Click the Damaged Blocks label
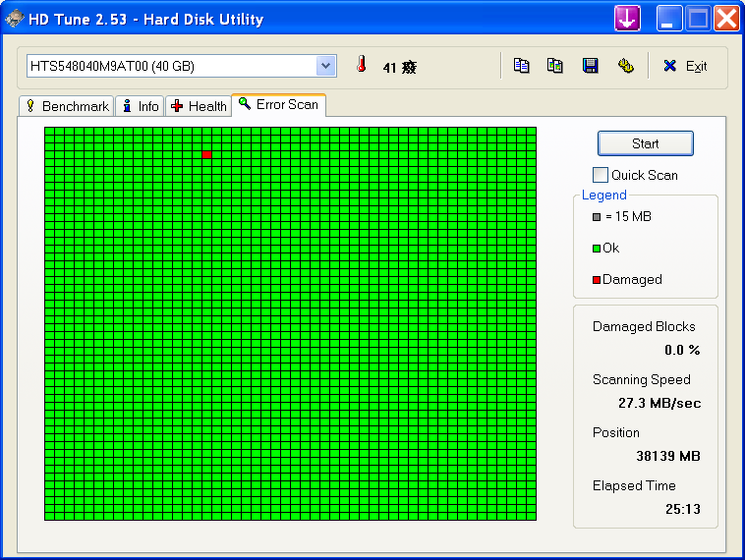This screenshot has height=560, width=745. click(644, 327)
